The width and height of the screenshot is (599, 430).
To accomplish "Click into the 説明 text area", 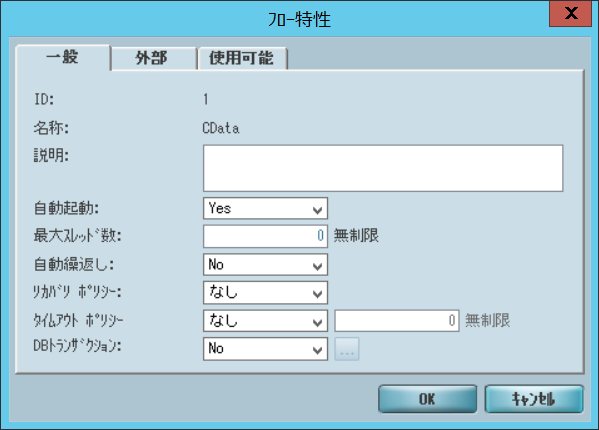I will 383,168.
